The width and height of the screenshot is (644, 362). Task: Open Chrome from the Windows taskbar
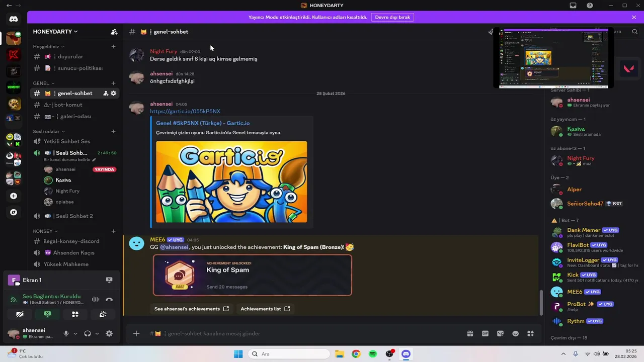[356, 354]
